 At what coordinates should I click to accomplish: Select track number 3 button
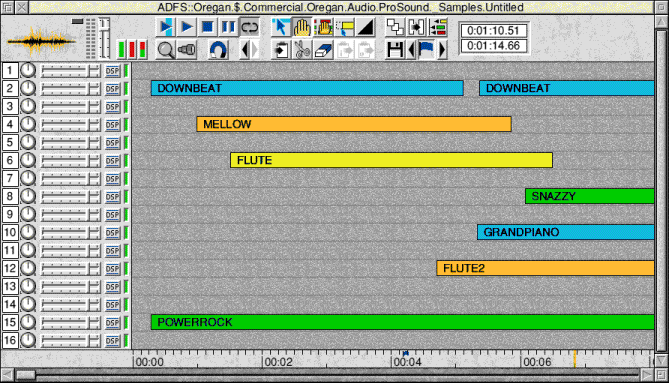point(10,106)
